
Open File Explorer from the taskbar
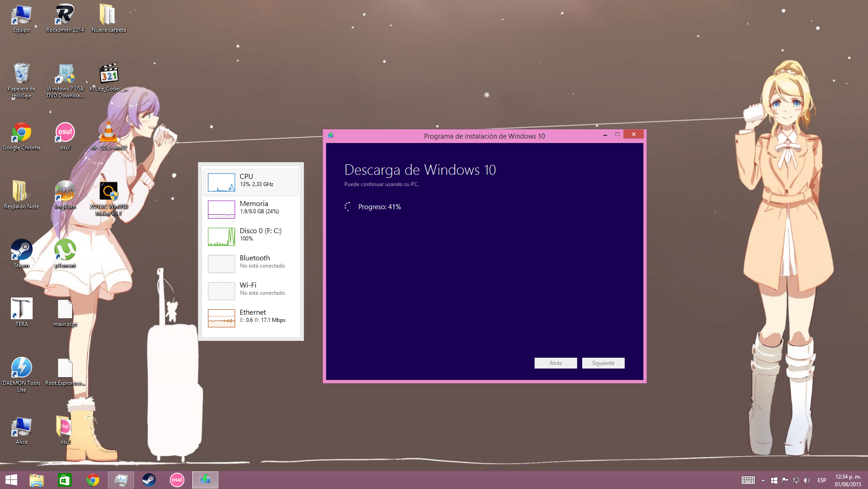(x=36, y=480)
